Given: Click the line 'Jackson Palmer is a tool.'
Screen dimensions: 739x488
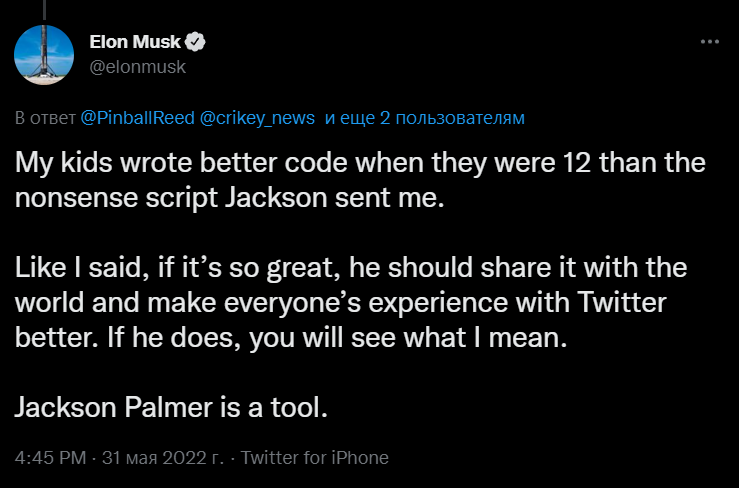Looking at the screenshot, I should pyautogui.click(x=170, y=408).
